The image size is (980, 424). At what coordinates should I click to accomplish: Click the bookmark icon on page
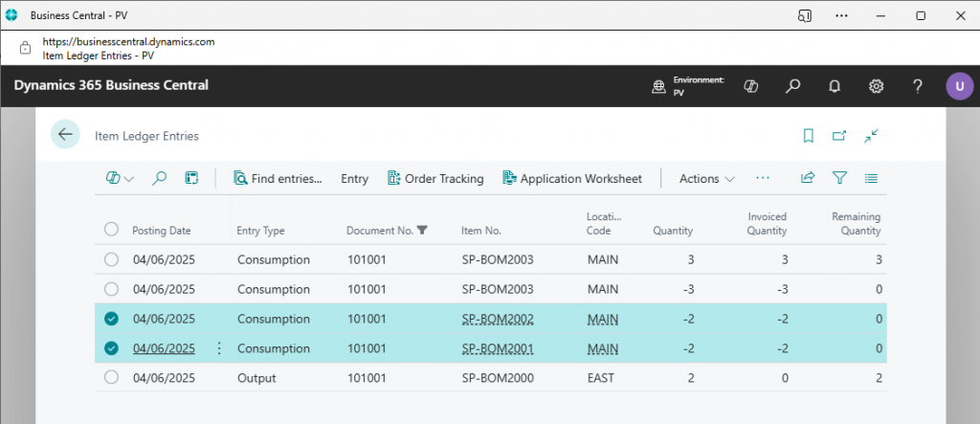coord(808,136)
